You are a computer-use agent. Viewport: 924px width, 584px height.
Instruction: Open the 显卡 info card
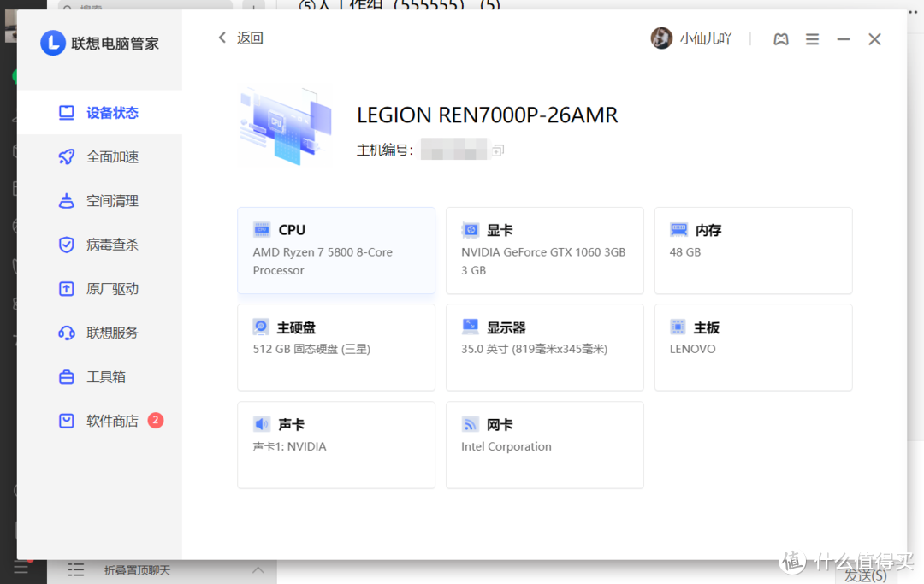544,251
